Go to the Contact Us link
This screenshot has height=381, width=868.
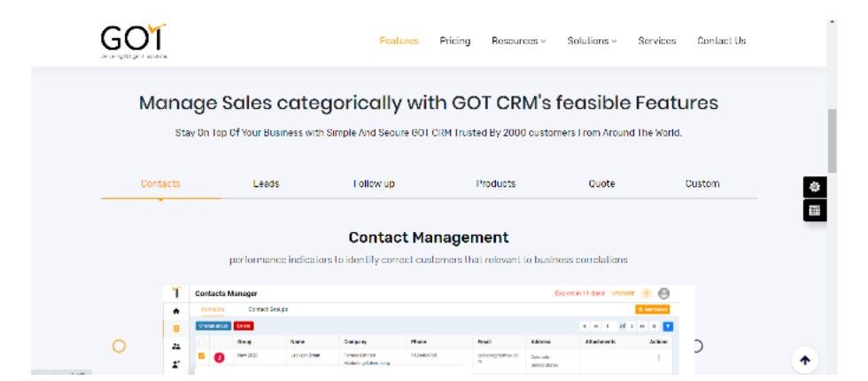pos(721,41)
